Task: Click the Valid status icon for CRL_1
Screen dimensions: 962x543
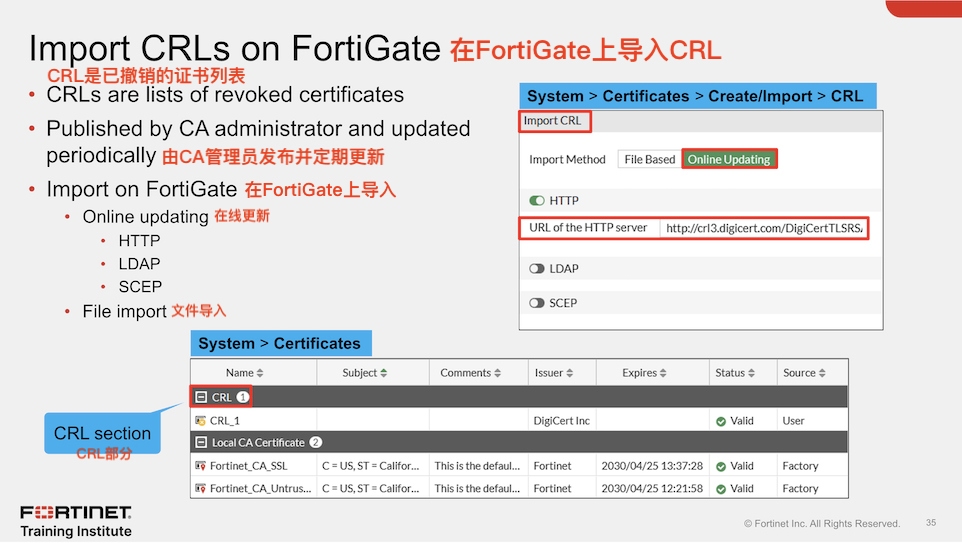Action: (721, 422)
